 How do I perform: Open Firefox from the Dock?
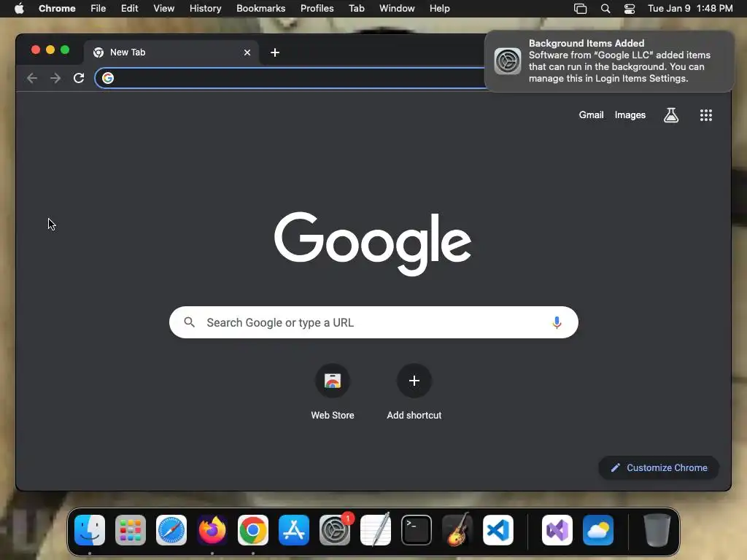212,530
